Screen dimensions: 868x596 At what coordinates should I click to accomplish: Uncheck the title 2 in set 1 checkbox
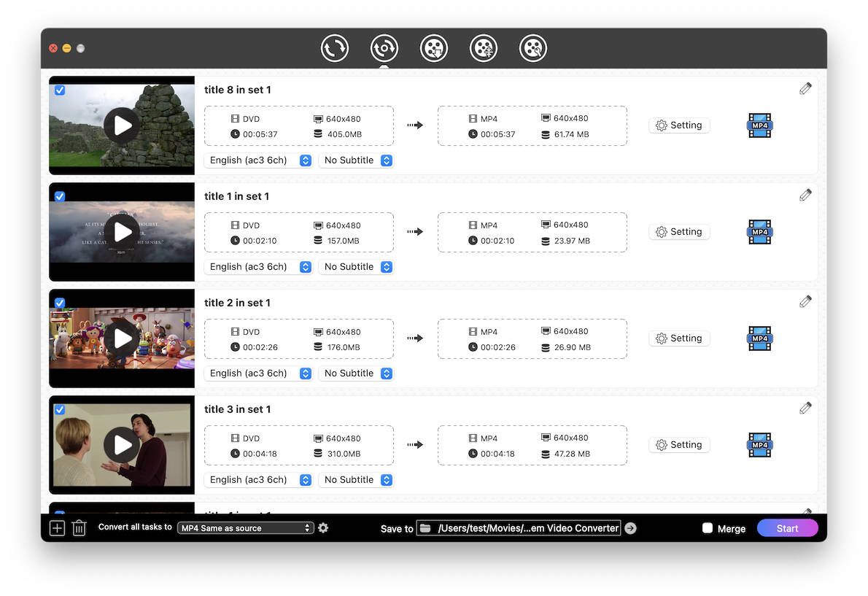click(60, 303)
